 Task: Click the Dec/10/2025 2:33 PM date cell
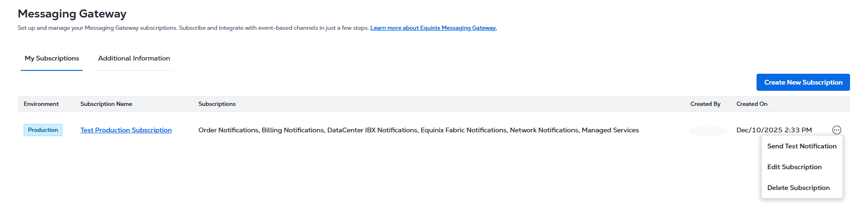[x=774, y=130]
